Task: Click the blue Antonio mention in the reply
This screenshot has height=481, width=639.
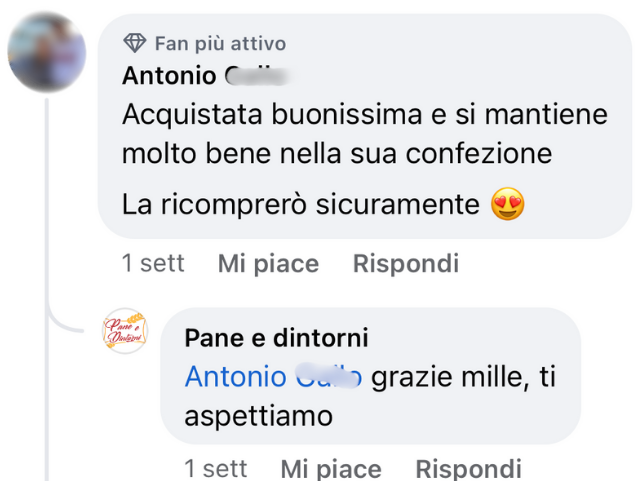Action: pyautogui.click(x=273, y=377)
